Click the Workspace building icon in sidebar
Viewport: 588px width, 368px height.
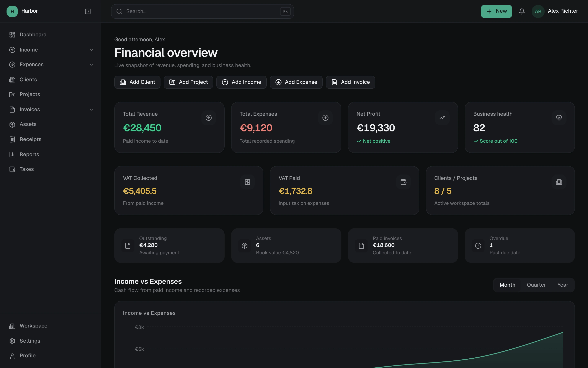click(12, 326)
